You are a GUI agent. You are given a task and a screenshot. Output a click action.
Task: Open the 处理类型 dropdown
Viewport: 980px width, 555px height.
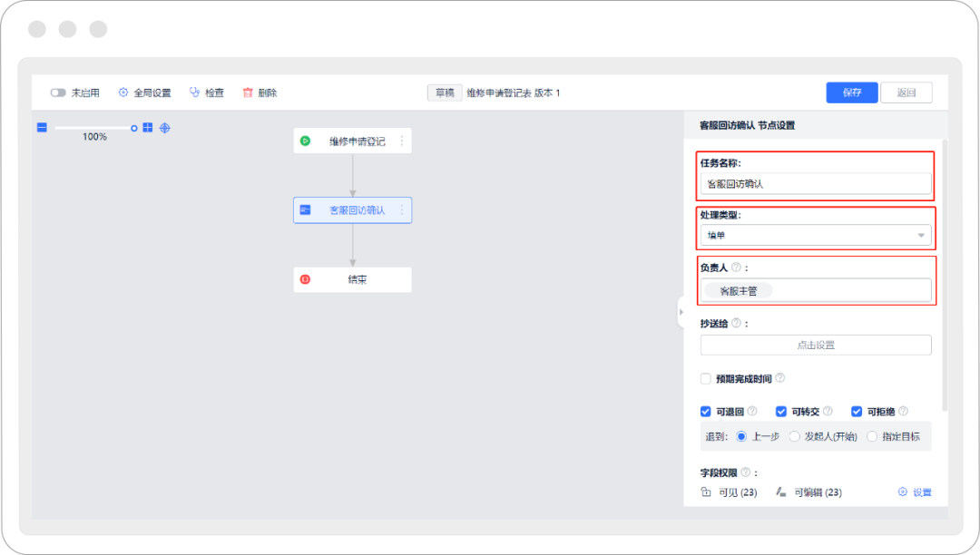pyautogui.click(x=815, y=236)
